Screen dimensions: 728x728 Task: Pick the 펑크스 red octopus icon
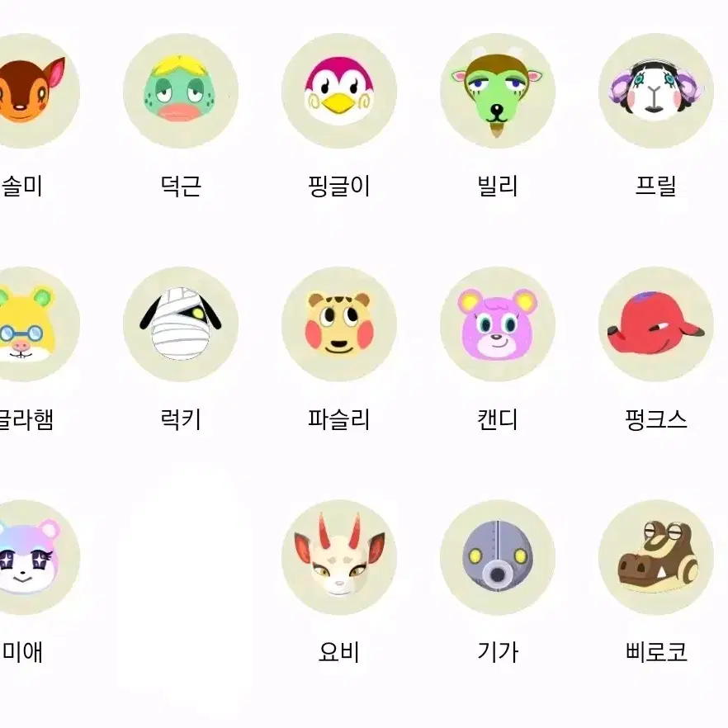(x=655, y=324)
